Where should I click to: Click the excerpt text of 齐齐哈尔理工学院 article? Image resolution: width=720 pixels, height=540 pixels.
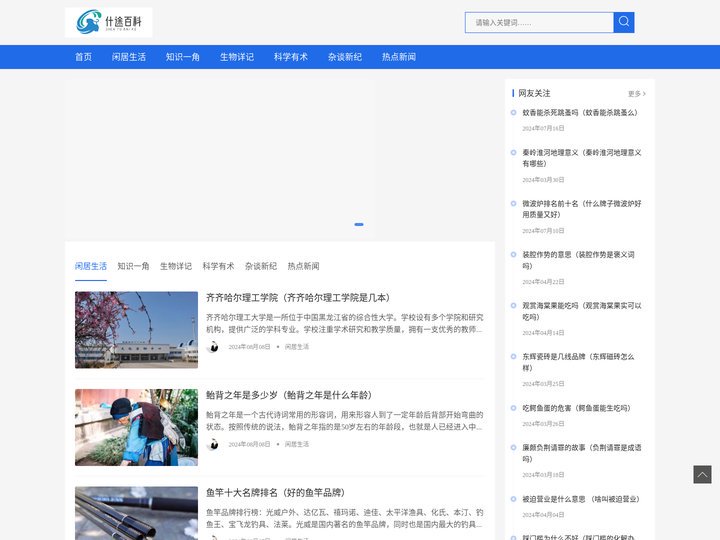click(344, 323)
